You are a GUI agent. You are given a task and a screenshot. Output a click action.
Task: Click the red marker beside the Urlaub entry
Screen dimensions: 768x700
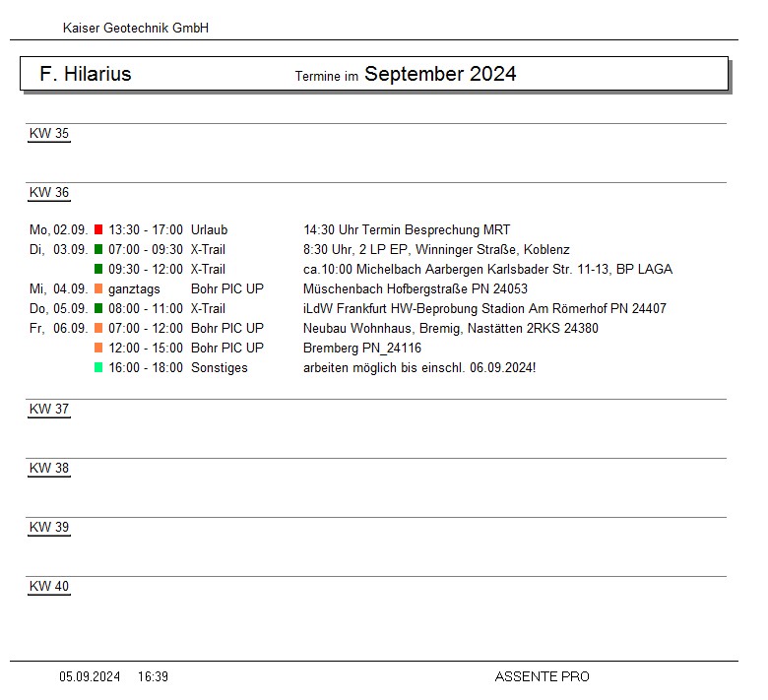coord(98,230)
